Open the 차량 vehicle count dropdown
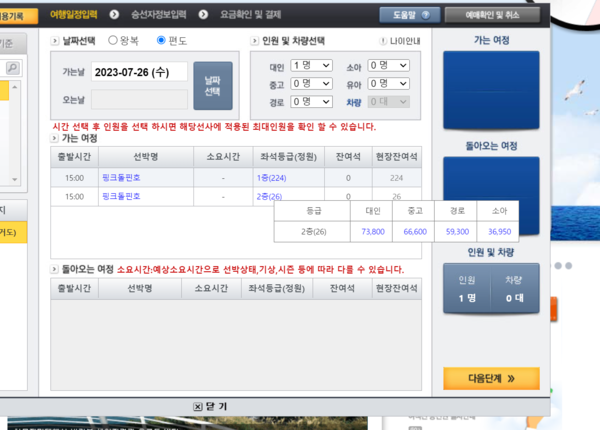Image resolution: width=600 pixels, height=430 pixels. pyautogui.click(x=388, y=102)
